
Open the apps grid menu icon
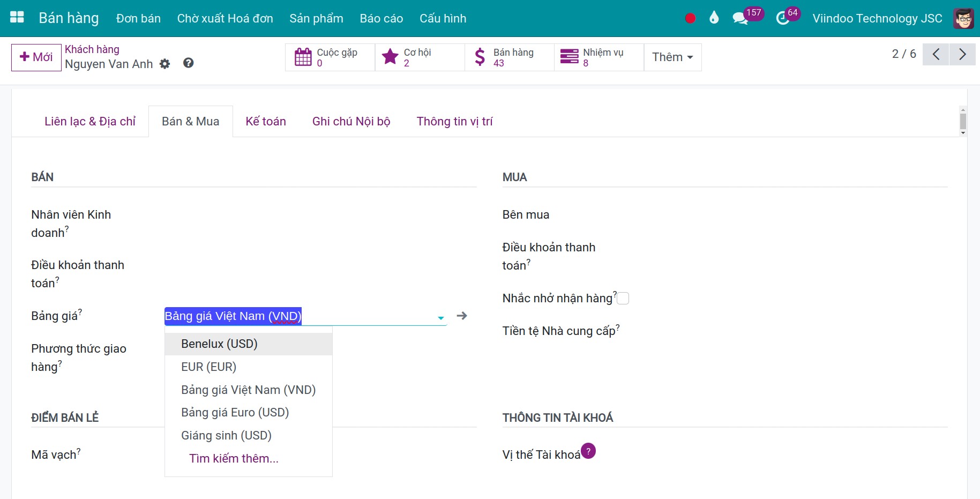pos(17,18)
